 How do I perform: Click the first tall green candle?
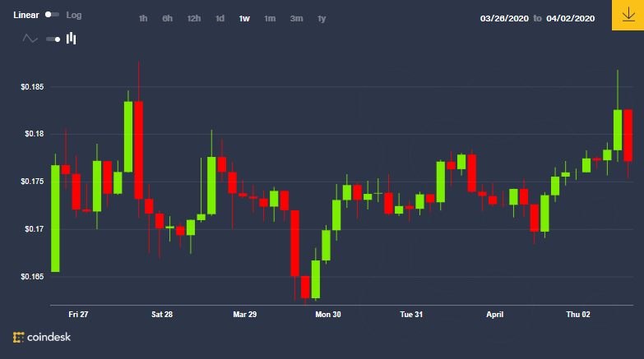click(x=55, y=219)
